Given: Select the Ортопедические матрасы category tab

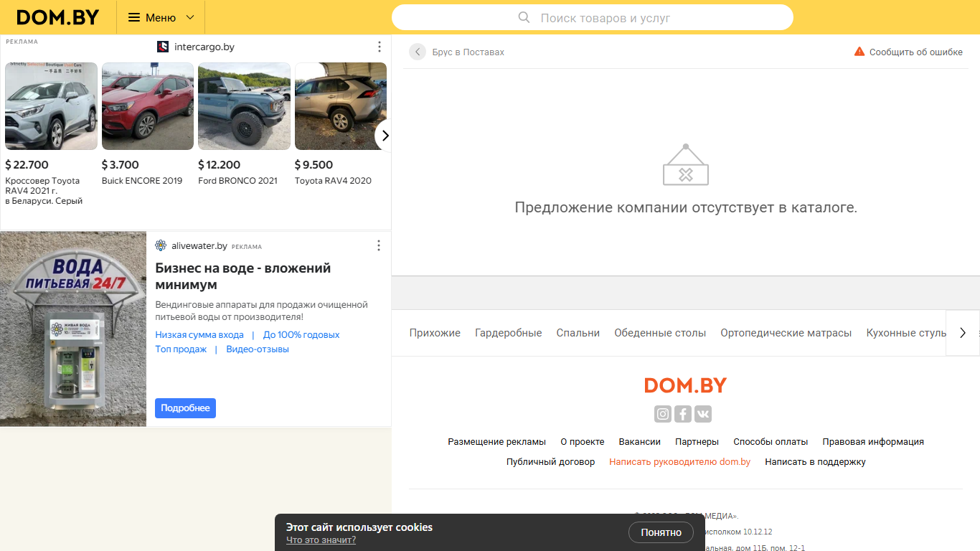Looking at the screenshot, I should coord(786,333).
